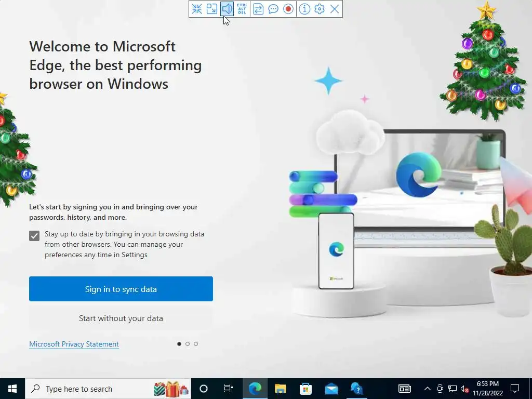Screen dimensions: 532x399
Task: Open the clock showing 6:53 PM
Action: pyautogui.click(x=487, y=389)
